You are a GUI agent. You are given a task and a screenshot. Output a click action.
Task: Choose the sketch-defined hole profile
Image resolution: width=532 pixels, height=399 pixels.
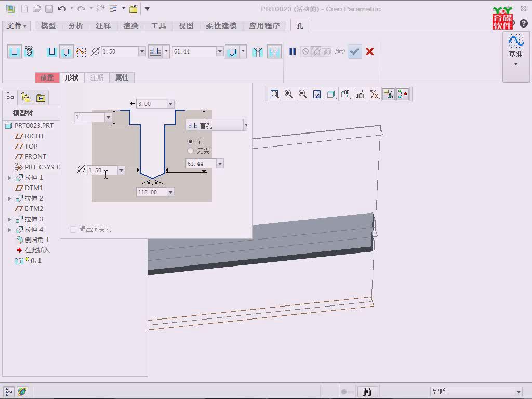tap(81, 51)
